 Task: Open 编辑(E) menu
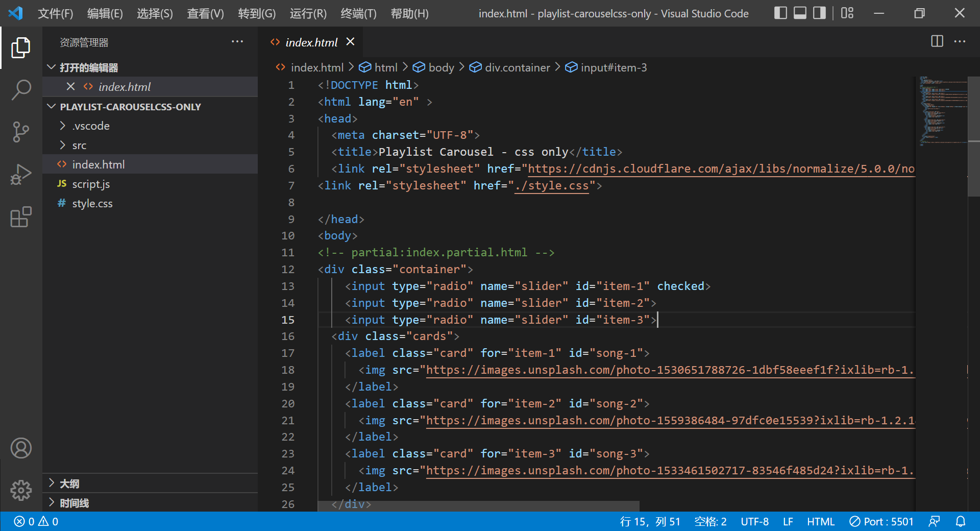[105, 14]
